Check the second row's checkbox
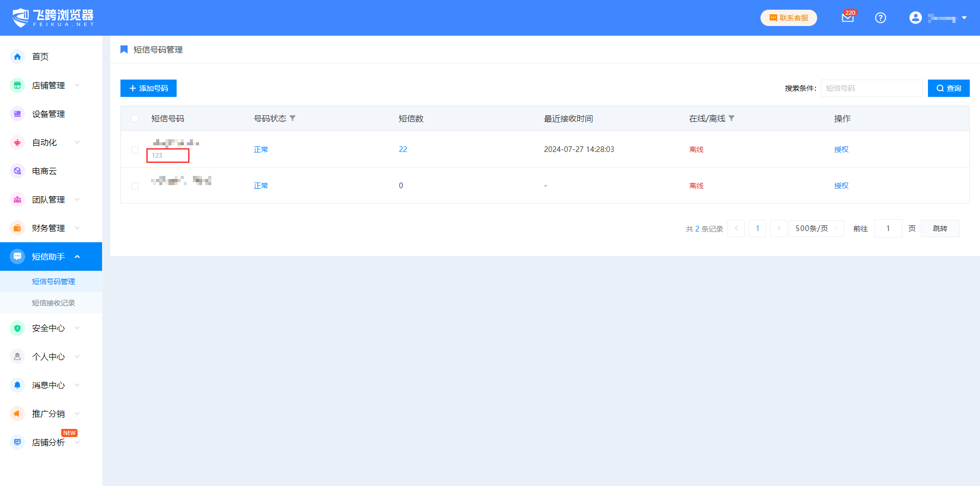 [x=135, y=186]
